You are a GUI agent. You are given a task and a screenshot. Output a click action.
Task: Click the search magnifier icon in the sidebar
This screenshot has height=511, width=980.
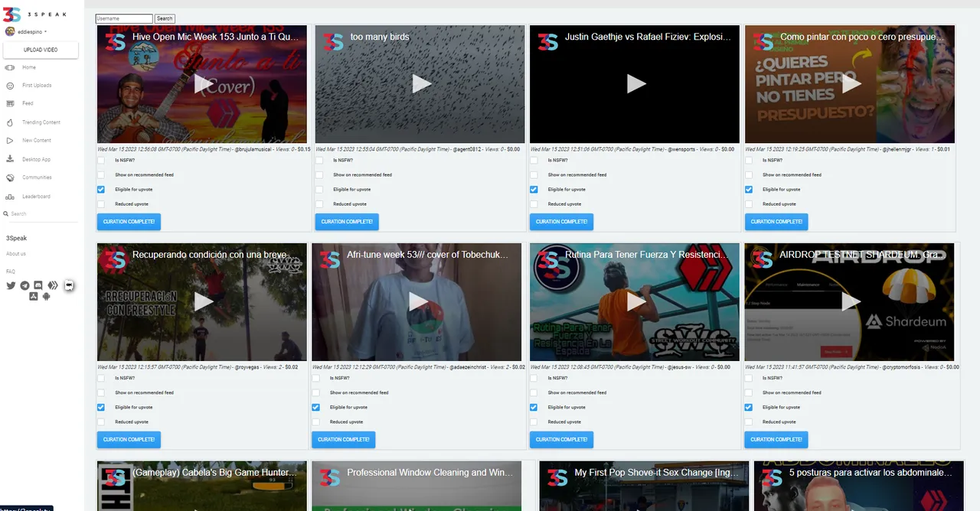6,214
